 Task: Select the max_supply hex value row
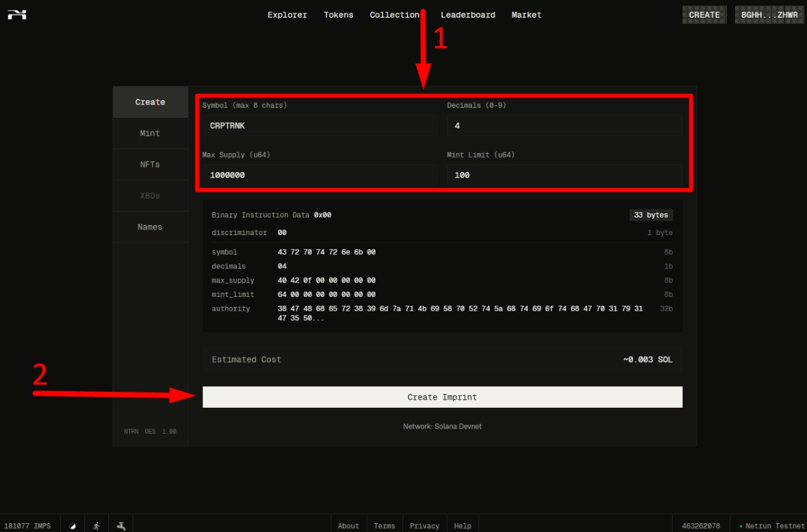(x=327, y=280)
